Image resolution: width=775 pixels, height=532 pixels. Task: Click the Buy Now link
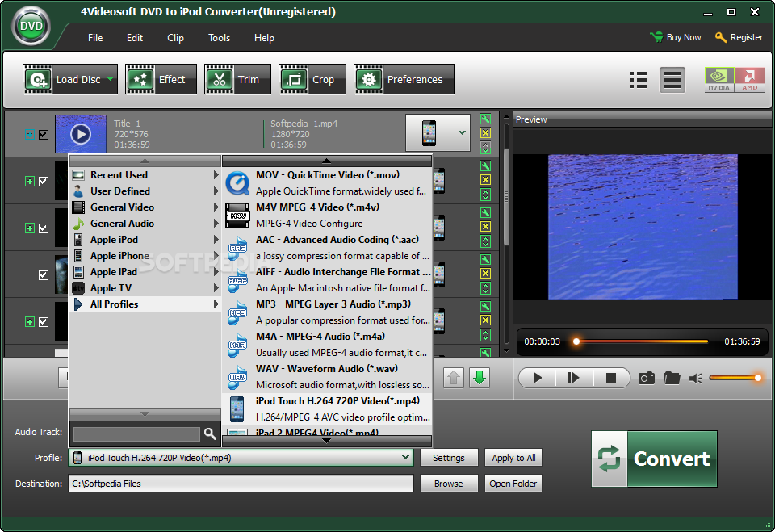coord(676,37)
